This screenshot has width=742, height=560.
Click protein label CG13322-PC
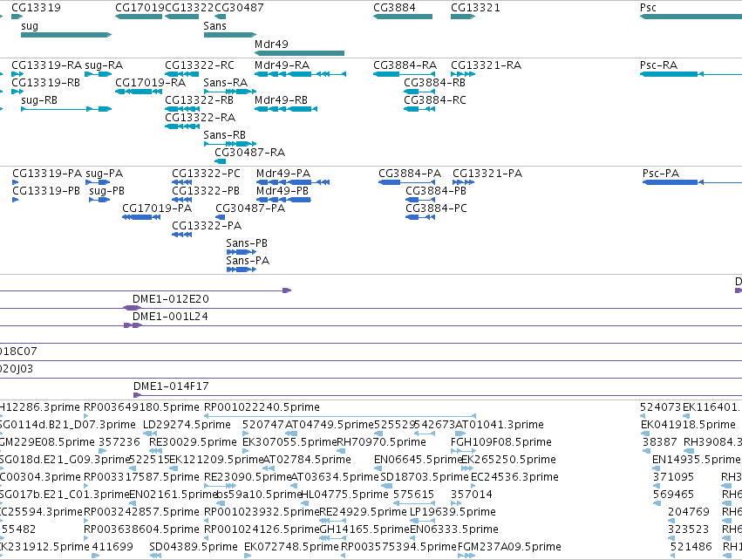pyautogui.click(x=207, y=174)
